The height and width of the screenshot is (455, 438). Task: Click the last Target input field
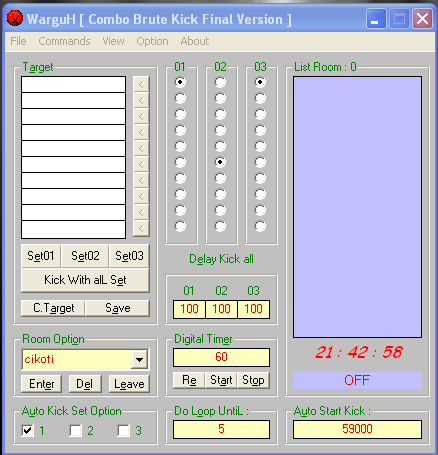tap(73, 229)
